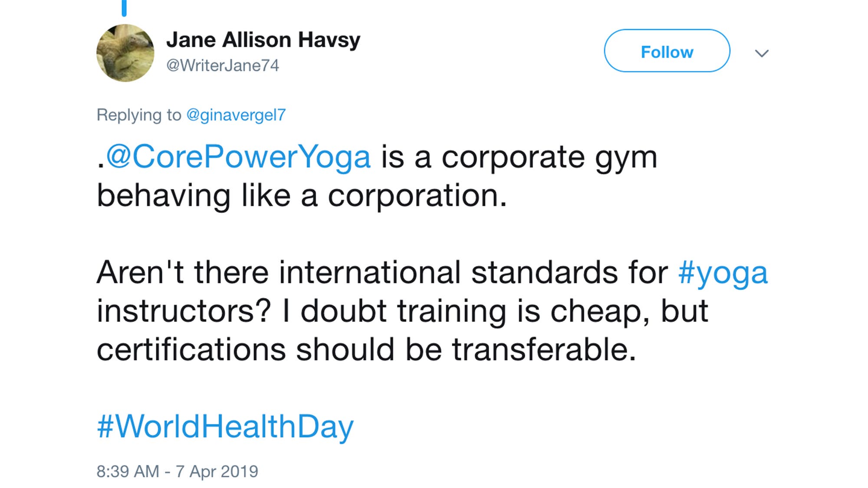This screenshot has height=488, width=868.
Task: Click the @CorePowerYoga mention
Action: coord(238,157)
